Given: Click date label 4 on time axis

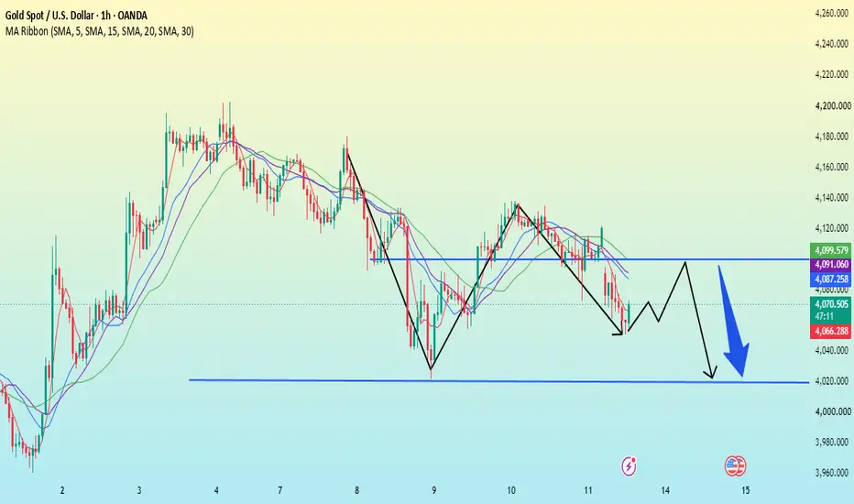Looking at the screenshot, I should pyautogui.click(x=216, y=490).
